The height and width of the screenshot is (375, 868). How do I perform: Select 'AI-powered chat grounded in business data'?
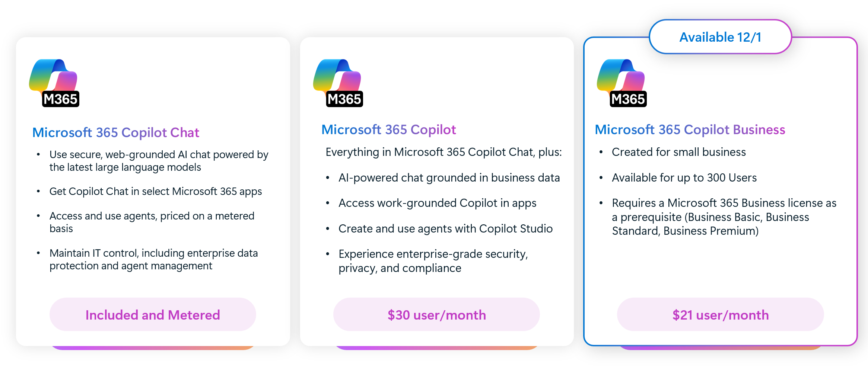pos(449,178)
